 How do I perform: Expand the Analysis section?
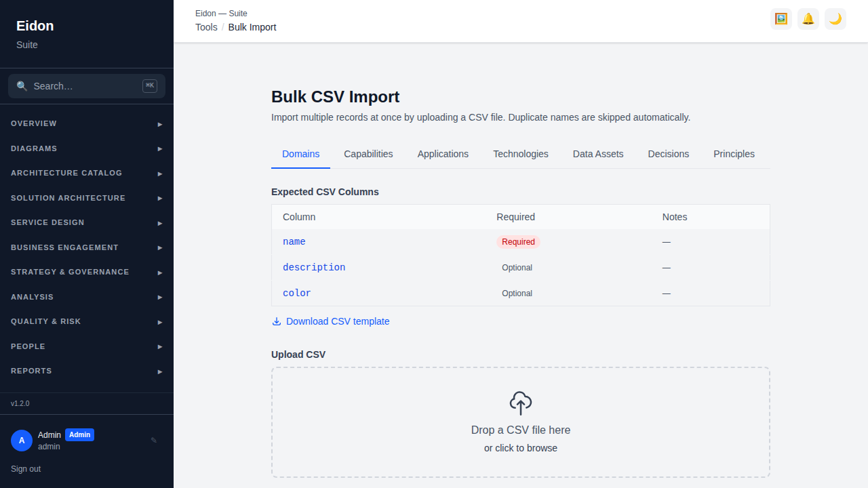87,297
